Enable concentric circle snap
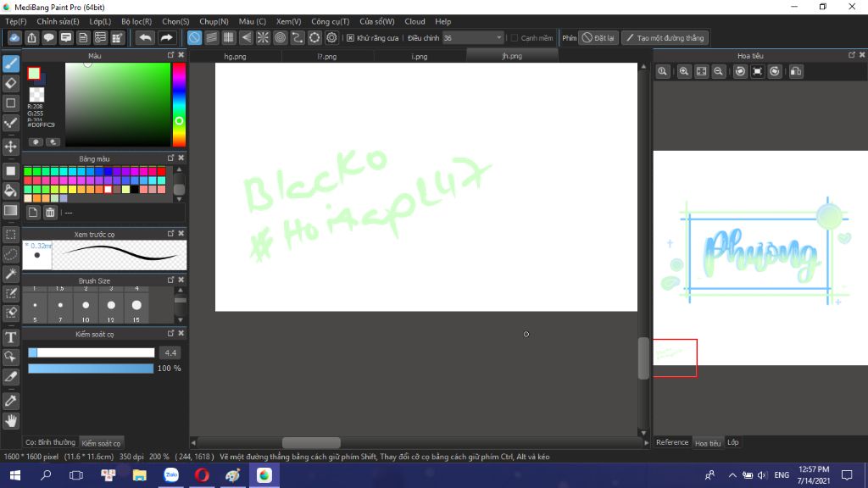868x488 pixels. (x=280, y=37)
